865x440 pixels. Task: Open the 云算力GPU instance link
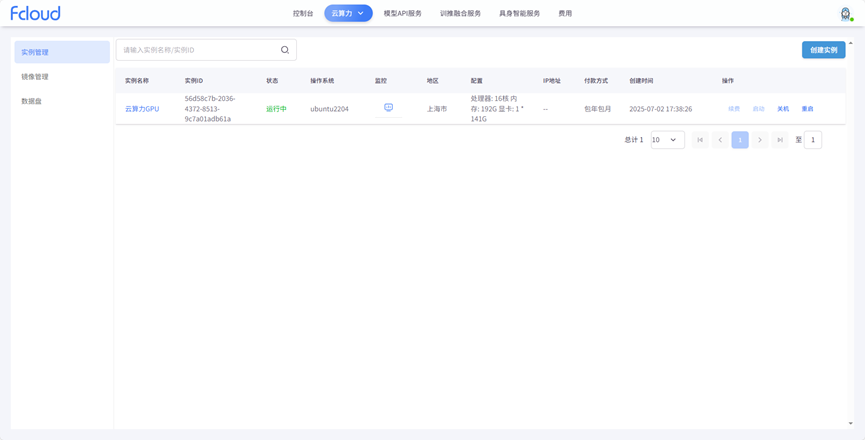(x=142, y=109)
